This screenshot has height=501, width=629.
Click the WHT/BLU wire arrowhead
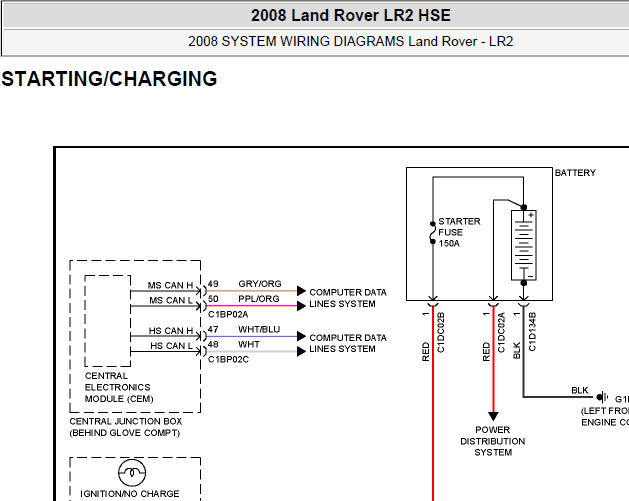point(301,336)
